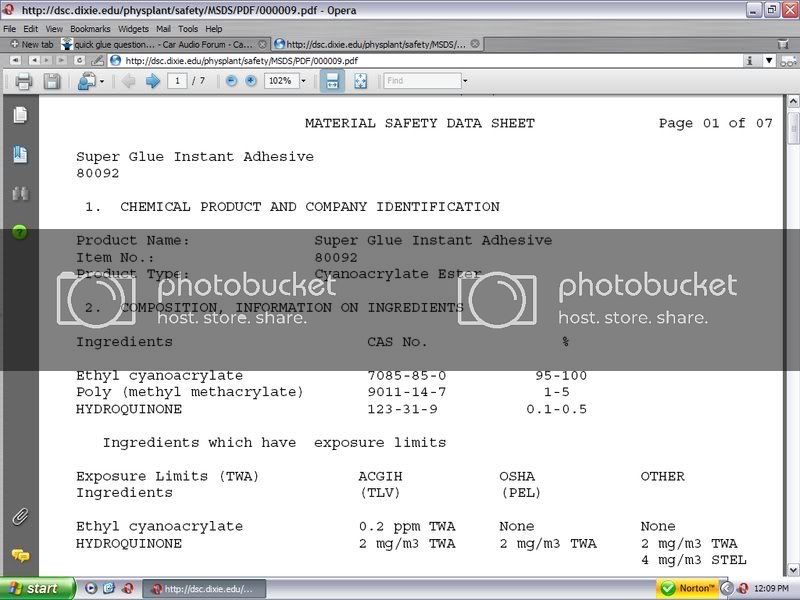Image resolution: width=800 pixels, height=600 pixels.
Task: Open the Find options dropdown arrow
Action: click(x=465, y=81)
